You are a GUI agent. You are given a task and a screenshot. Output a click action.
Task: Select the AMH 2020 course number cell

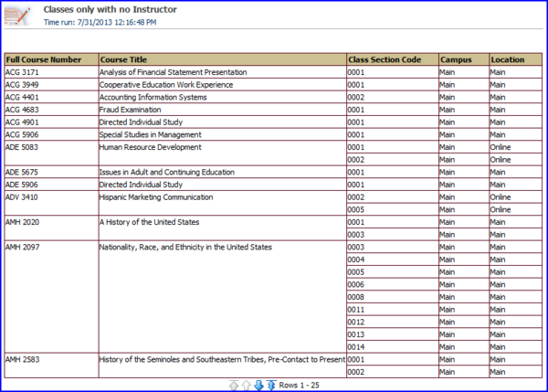coord(51,228)
